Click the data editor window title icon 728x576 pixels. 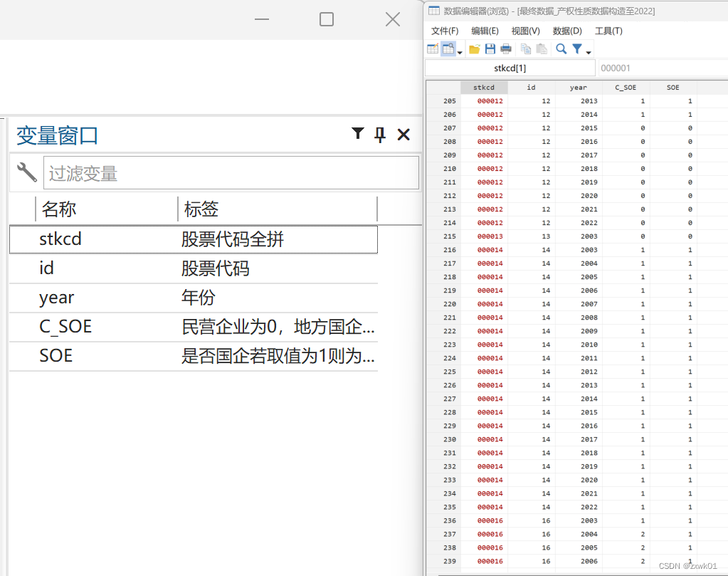pos(433,11)
